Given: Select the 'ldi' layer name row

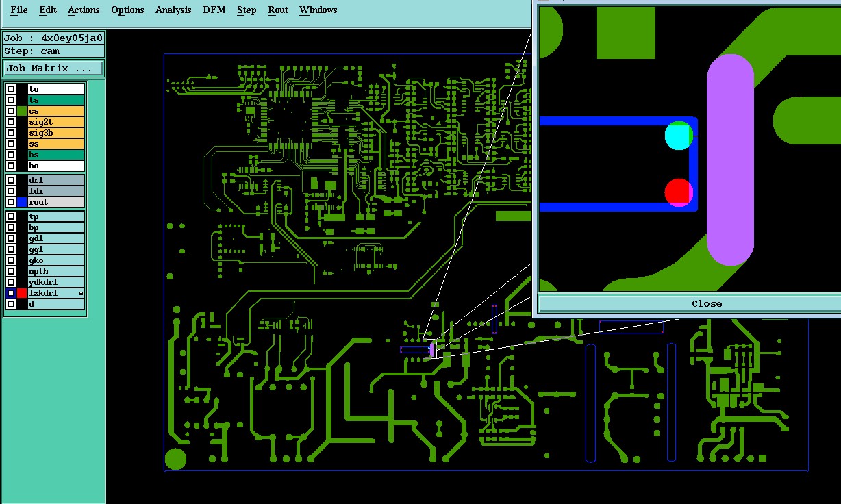Looking at the screenshot, I should click(56, 191).
